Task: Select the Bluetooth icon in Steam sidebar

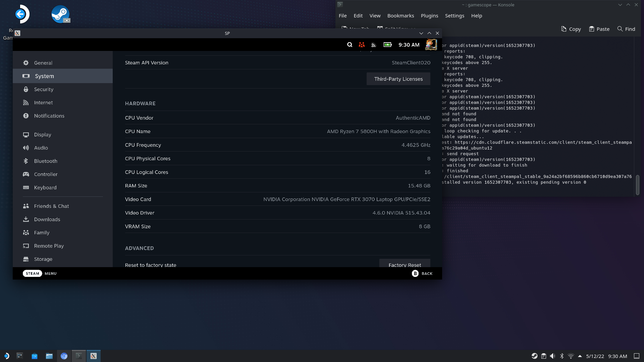Action: coord(26,161)
